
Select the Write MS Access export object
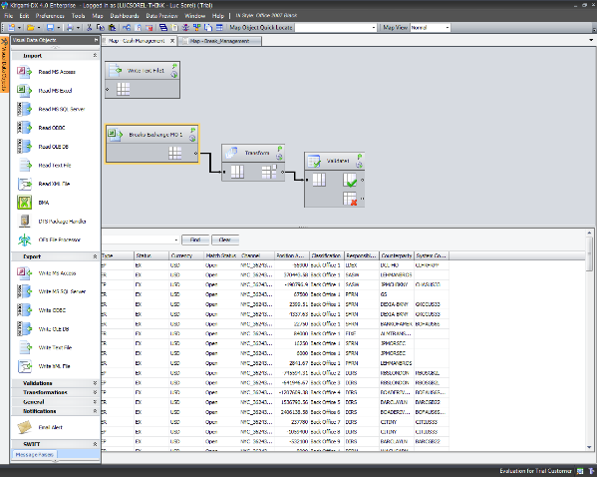tap(46, 273)
